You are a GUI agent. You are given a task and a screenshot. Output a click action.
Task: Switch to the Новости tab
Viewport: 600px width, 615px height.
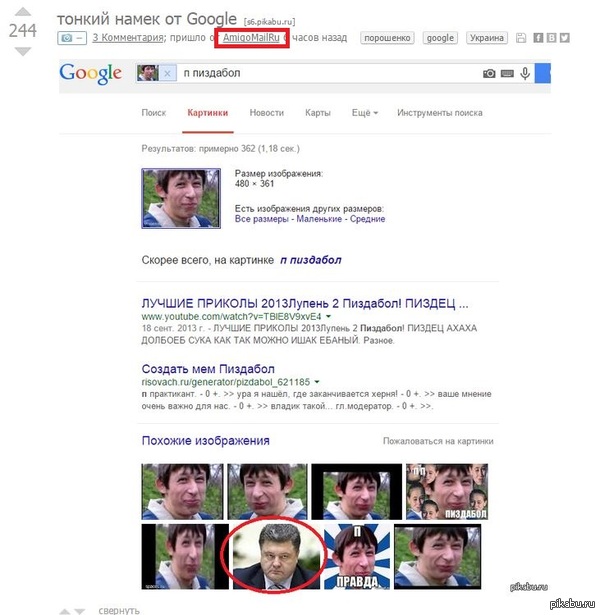tap(267, 113)
